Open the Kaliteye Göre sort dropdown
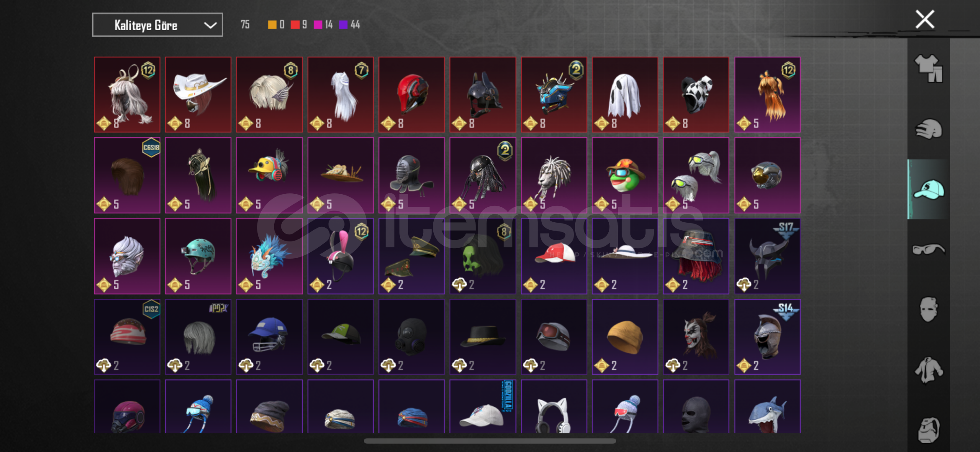 pyautogui.click(x=157, y=25)
